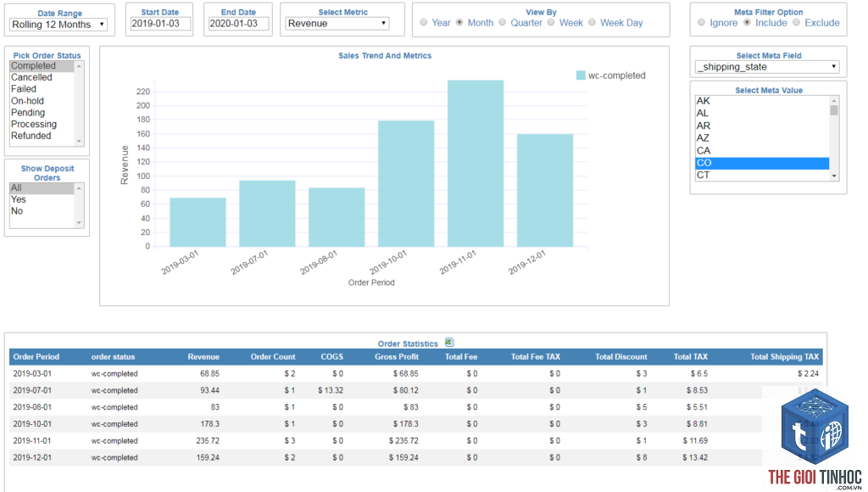
Task: Select Completed in order status list
Action: pyautogui.click(x=42, y=66)
